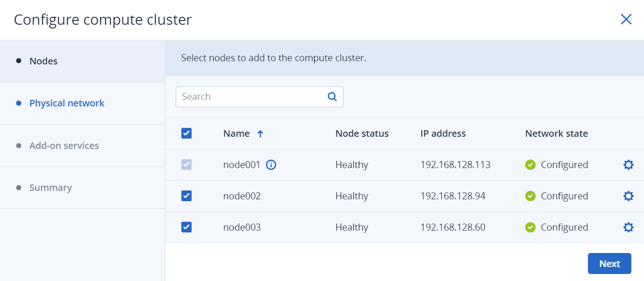The width and height of the screenshot is (644, 281).
Task: Open the Add-on services step
Action: pos(64,146)
